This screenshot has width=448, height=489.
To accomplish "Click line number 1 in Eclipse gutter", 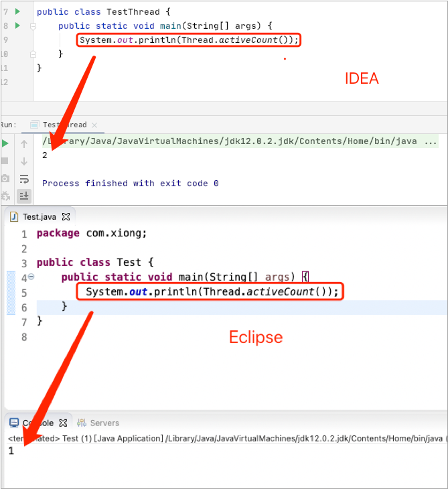I will coord(24,234).
